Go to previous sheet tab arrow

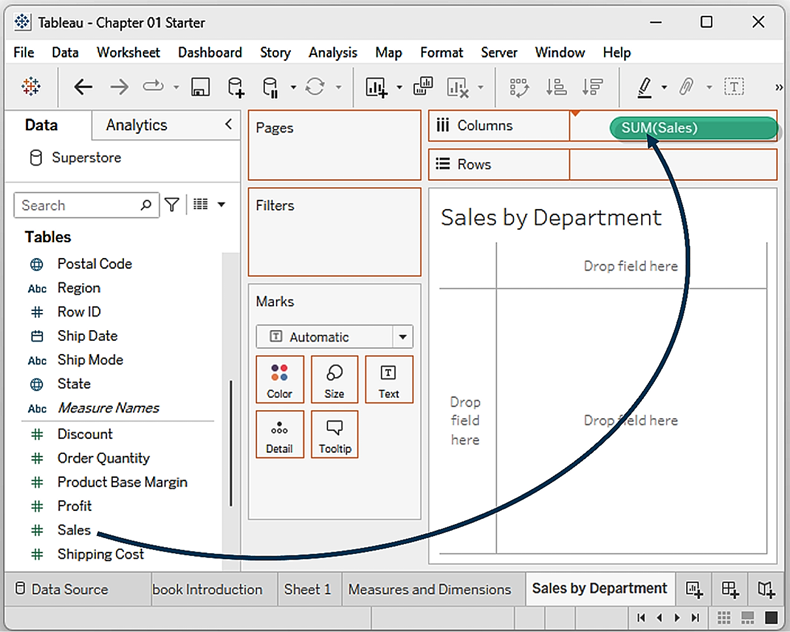tap(659, 617)
